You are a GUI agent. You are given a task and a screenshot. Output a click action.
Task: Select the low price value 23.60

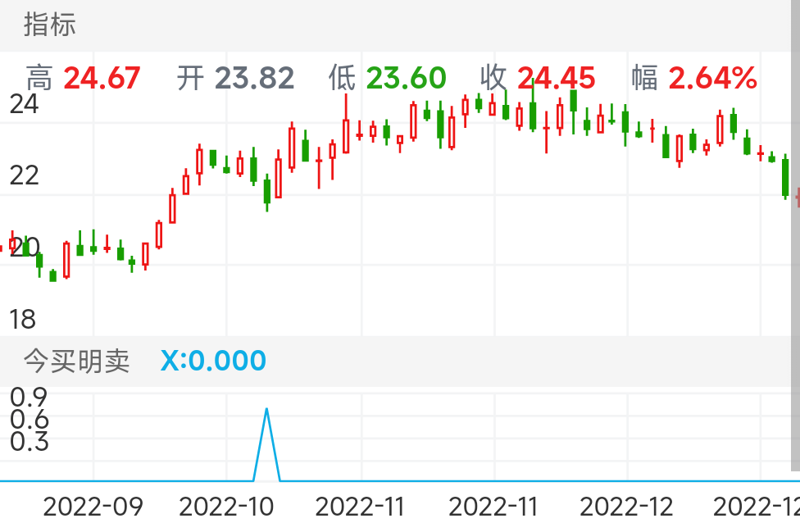pos(406,78)
